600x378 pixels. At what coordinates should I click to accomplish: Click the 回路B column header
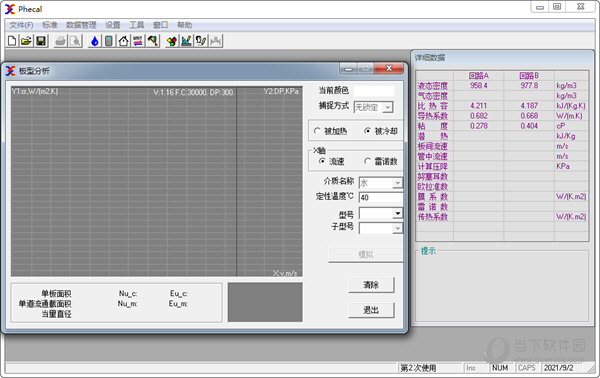coord(529,75)
